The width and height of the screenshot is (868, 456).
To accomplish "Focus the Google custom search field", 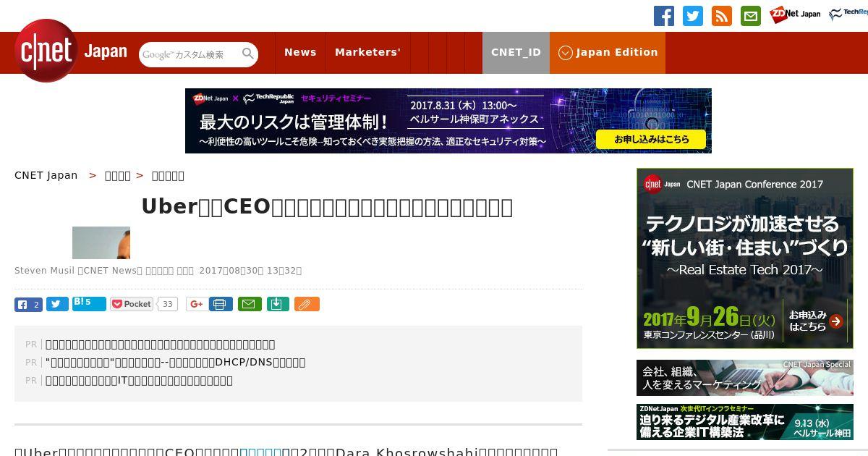I will point(190,54).
